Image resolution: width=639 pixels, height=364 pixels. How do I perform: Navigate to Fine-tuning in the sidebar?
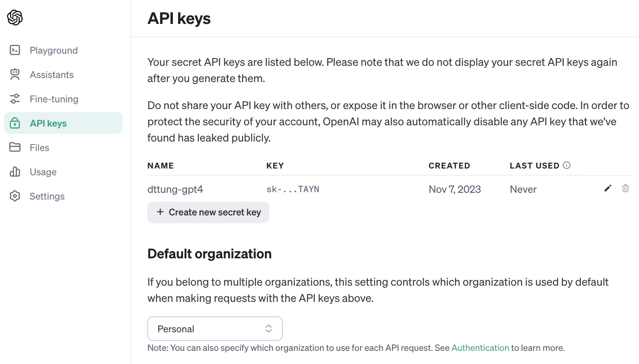pyautogui.click(x=54, y=99)
